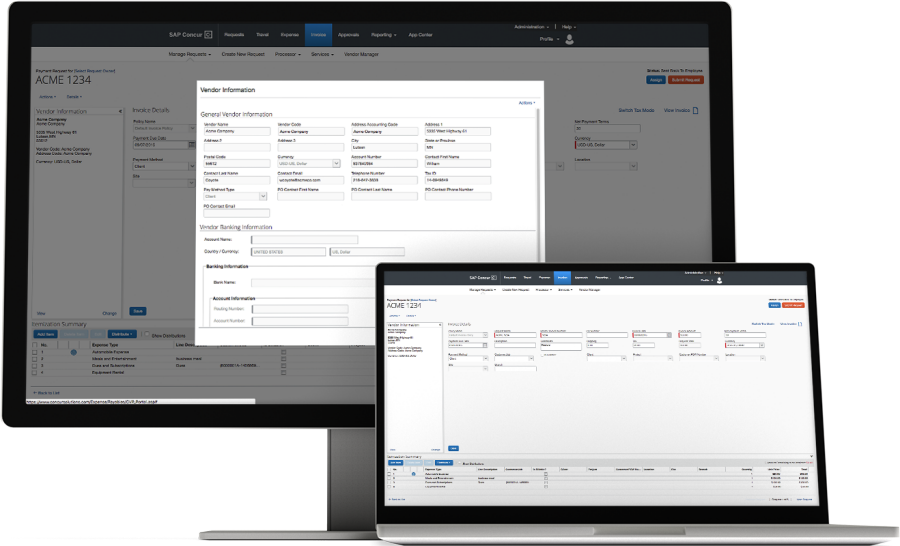Collapse the Vendor Information side panel on monitor
The height and width of the screenshot is (546, 900).
pos(120,111)
